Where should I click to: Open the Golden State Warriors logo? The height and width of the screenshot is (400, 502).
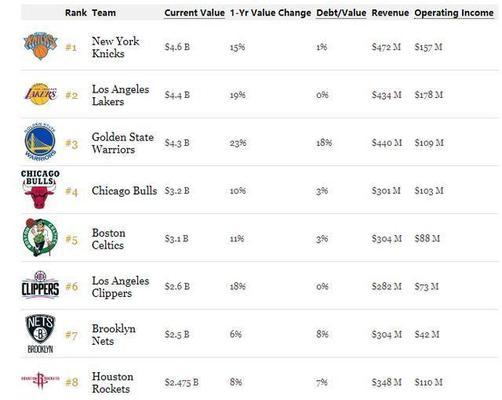coord(40,142)
